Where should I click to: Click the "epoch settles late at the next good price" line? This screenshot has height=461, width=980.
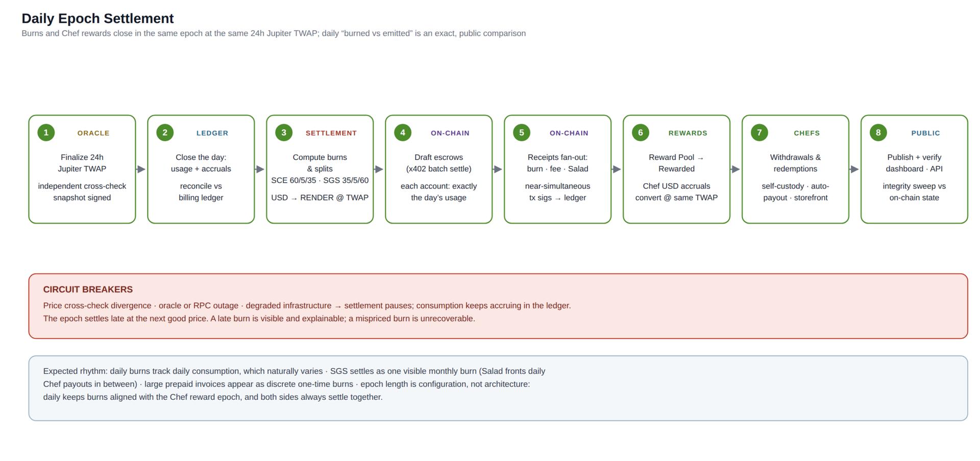click(259, 319)
